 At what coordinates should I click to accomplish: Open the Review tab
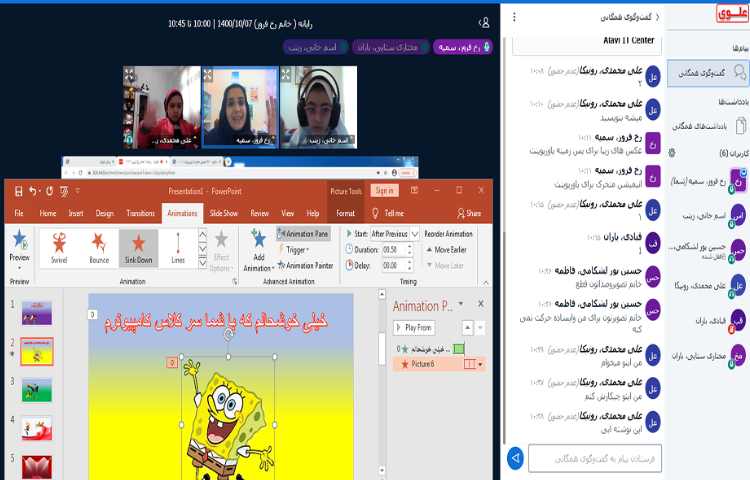[259, 213]
